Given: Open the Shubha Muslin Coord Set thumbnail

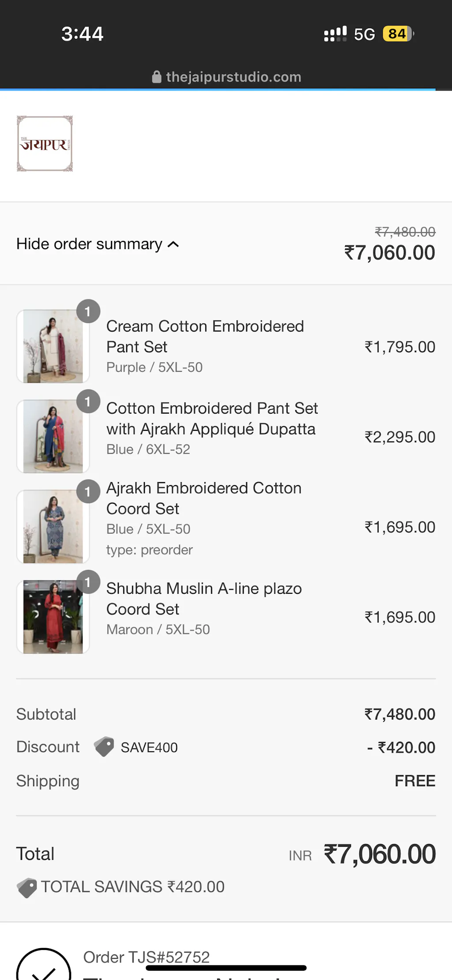Looking at the screenshot, I should (x=53, y=617).
